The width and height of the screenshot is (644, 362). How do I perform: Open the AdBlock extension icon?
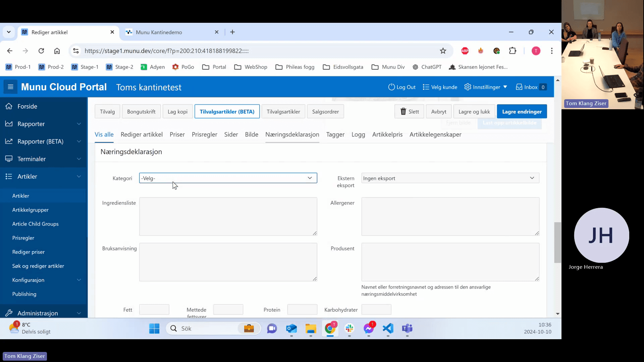pos(465,51)
